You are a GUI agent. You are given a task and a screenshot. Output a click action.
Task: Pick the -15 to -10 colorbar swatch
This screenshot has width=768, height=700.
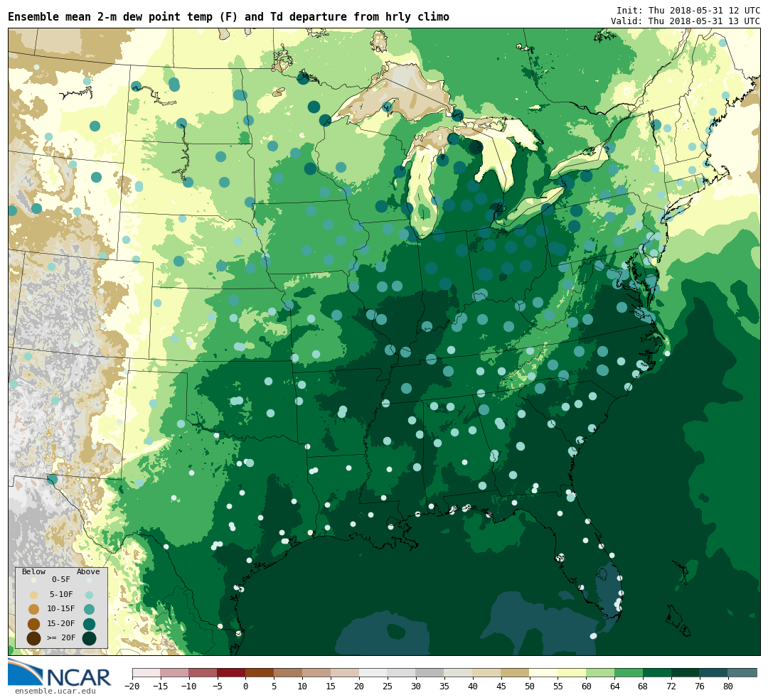tap(175, 672)
